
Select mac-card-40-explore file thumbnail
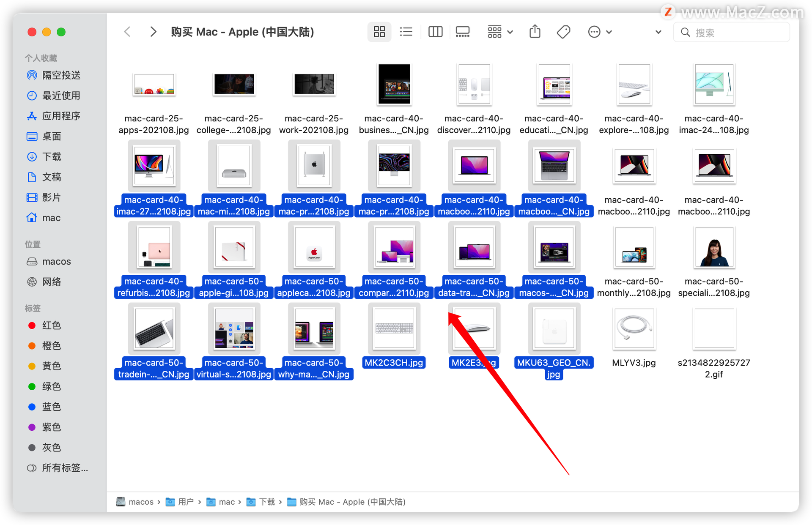[x=634, y=84]
